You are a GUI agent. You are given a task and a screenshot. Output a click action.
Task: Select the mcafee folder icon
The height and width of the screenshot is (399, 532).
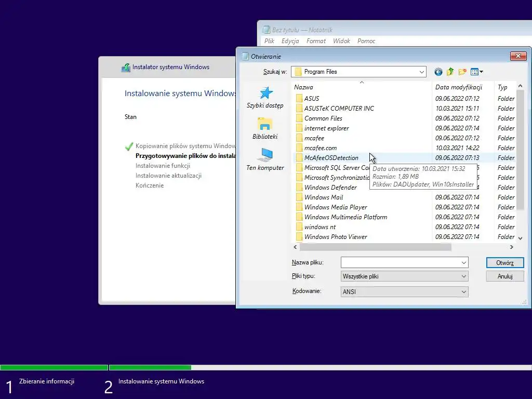coord(299,138)
